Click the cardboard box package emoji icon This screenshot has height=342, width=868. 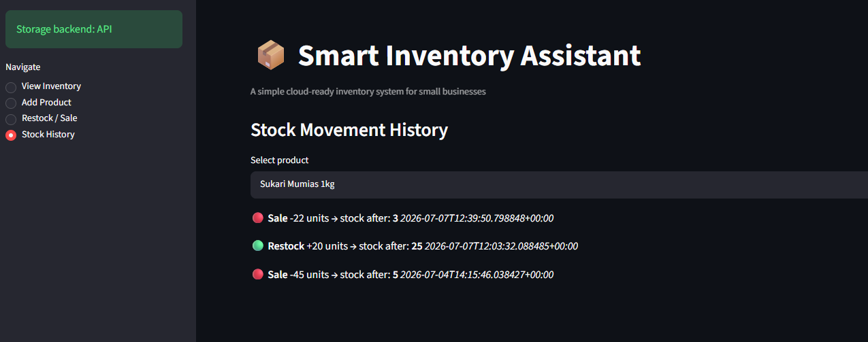click(x=270, y=55)
